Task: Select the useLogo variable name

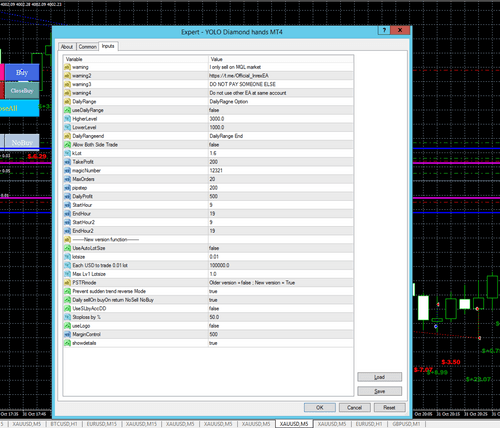Action: pyautogui.click(x=81, y=326)
